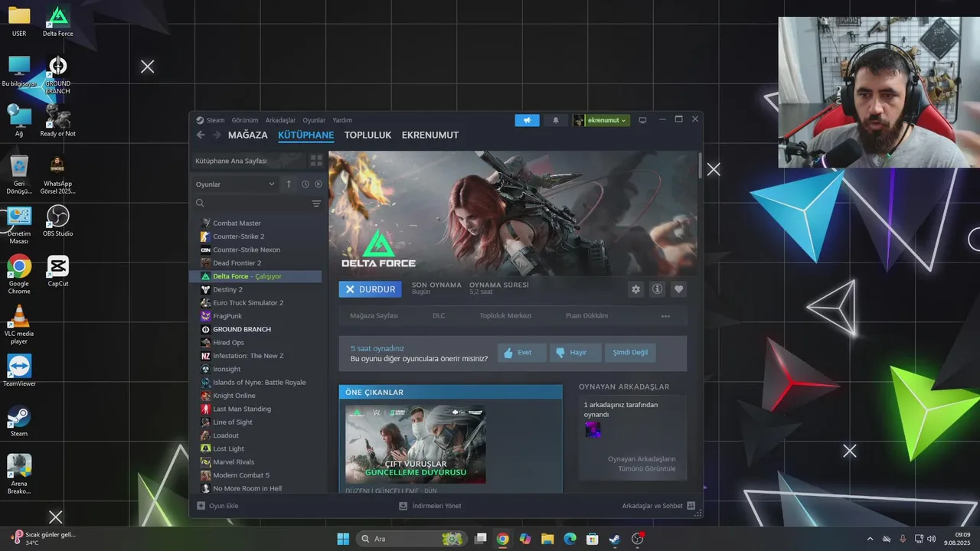980x551 pixels.
Task: Open Google Chrome desktop icon
Action: click(19, 275)
